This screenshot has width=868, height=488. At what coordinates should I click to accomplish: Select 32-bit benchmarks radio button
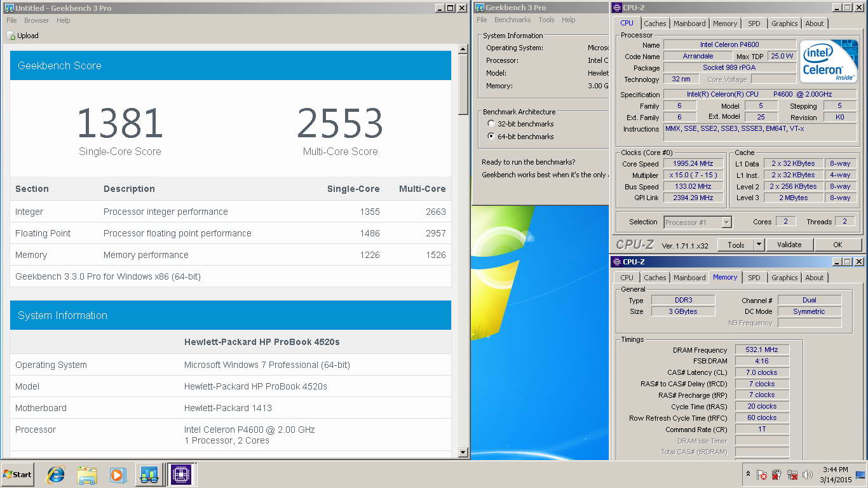[491, 124]
